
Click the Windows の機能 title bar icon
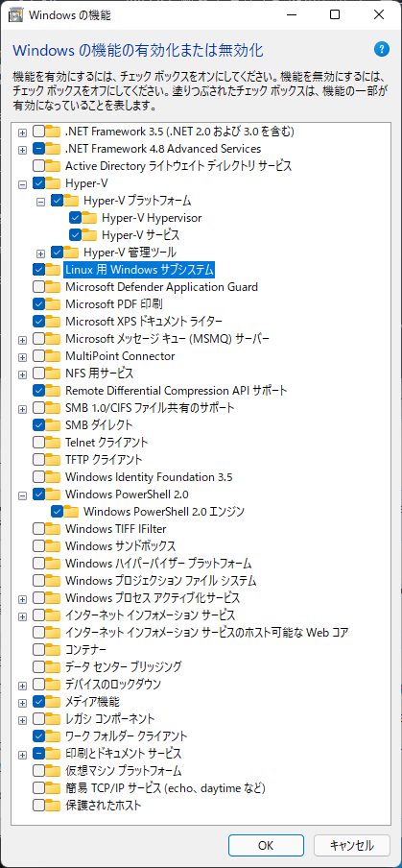tap(16, 15)
